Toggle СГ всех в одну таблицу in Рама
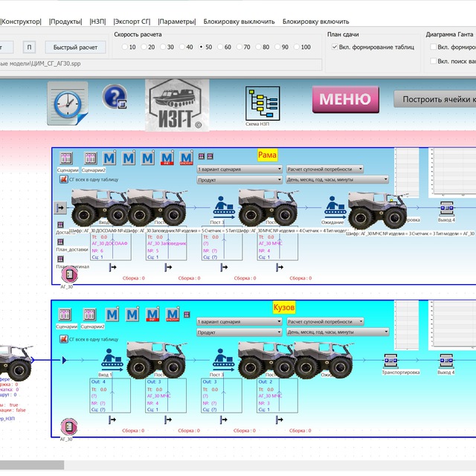The width and height of the screenshot is (476, 476). (x=63, y=179)
